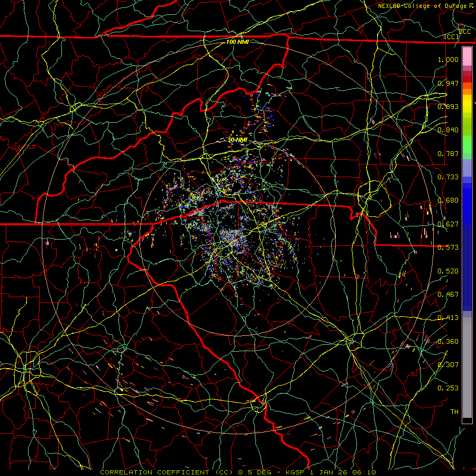The height and width of the screenshot is (476, 476).
Task: Click the 0.413 scale value
Action: tap(448, 317)
